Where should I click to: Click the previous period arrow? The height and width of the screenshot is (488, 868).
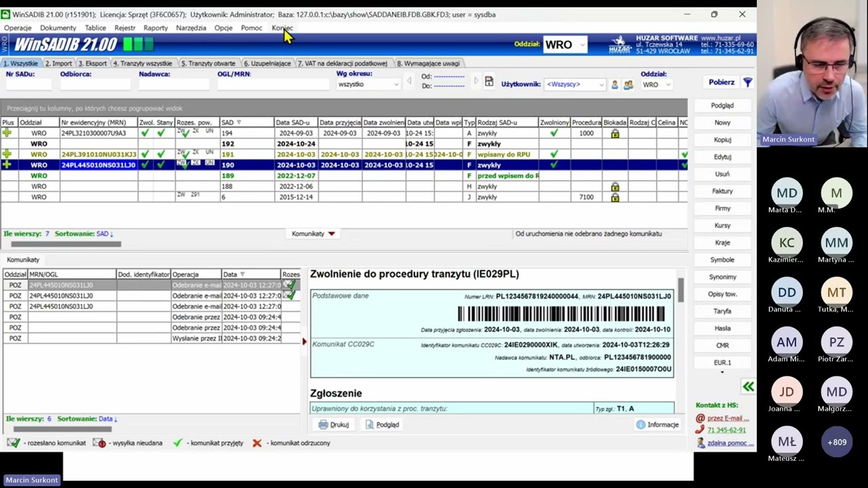[409, 81]
